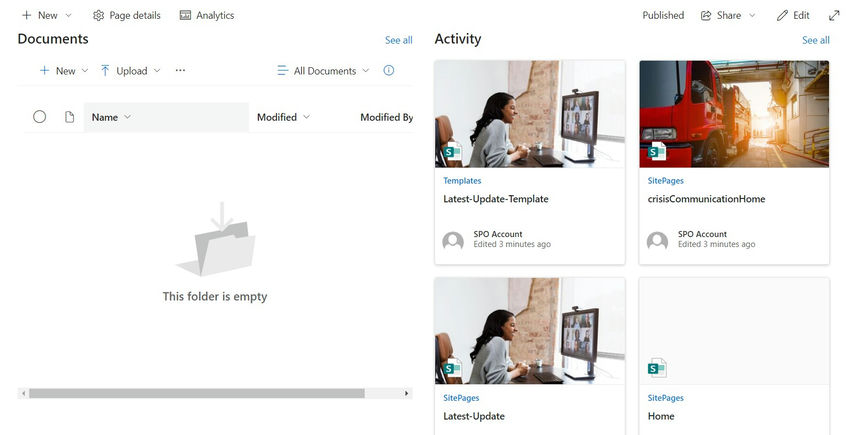
Task: Click See all link for Activity
Action: click(x=815, y=40)
